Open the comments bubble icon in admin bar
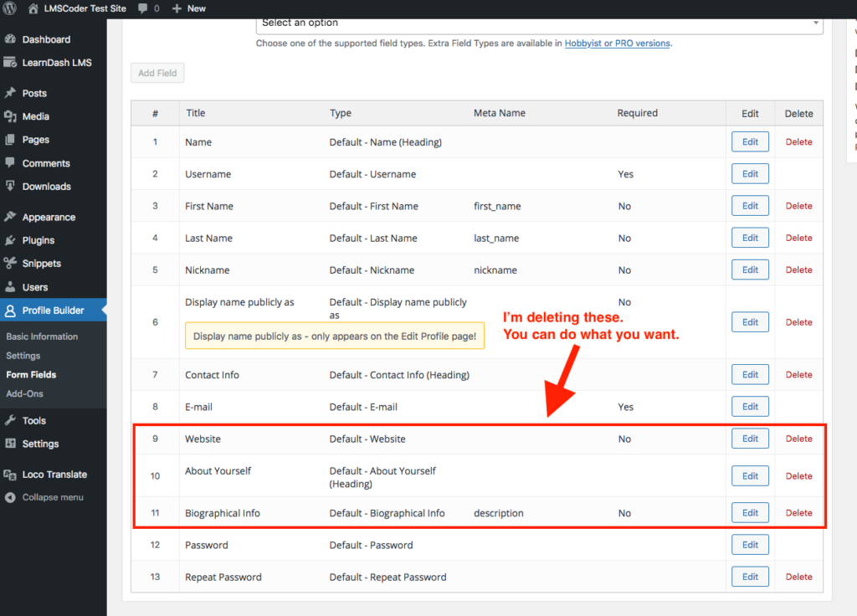This screenshot has width=857, height=616. click(x=143, y=8)
